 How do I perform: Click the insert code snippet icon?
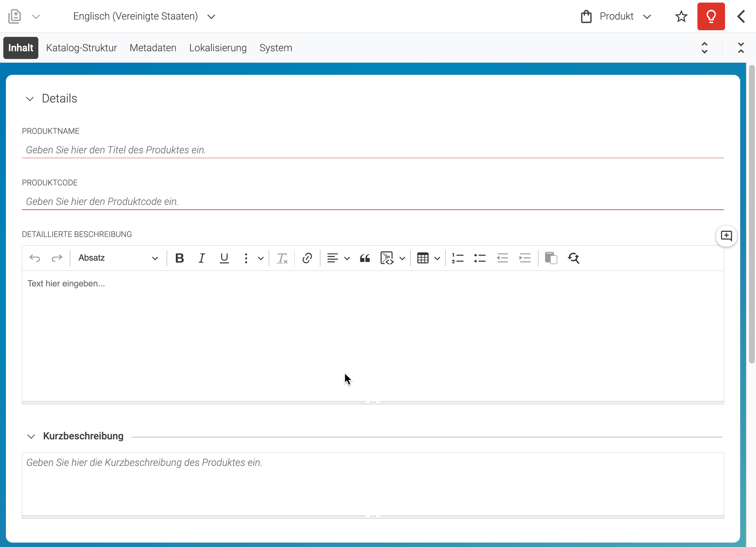point(387,258)
